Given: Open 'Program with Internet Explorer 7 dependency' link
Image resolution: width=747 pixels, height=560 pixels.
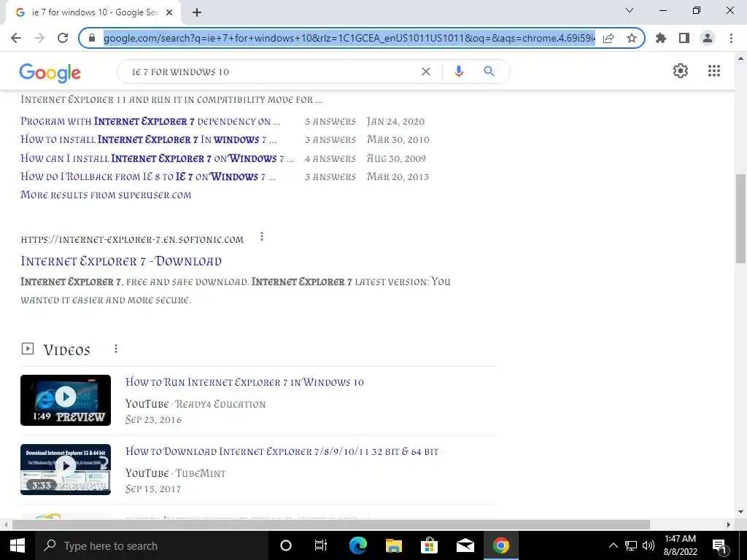Looking at the screenshot, I should coord(150,122).
